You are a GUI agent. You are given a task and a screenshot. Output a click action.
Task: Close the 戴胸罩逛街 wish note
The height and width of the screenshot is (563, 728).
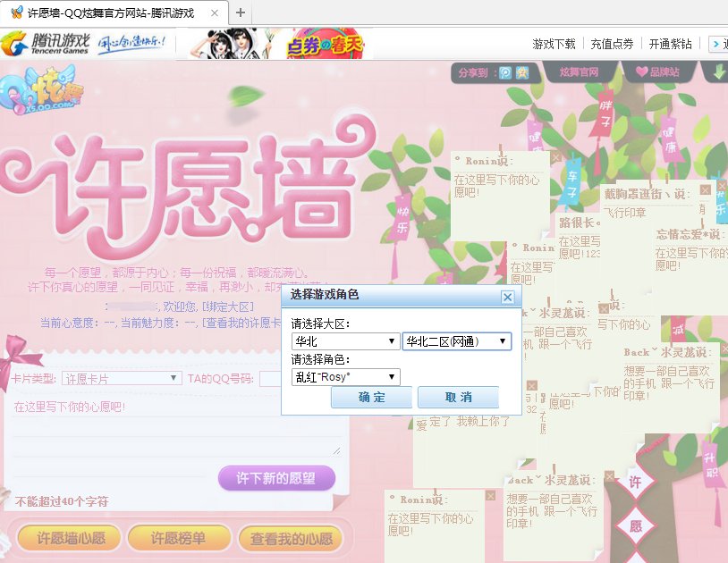[706, 190]
